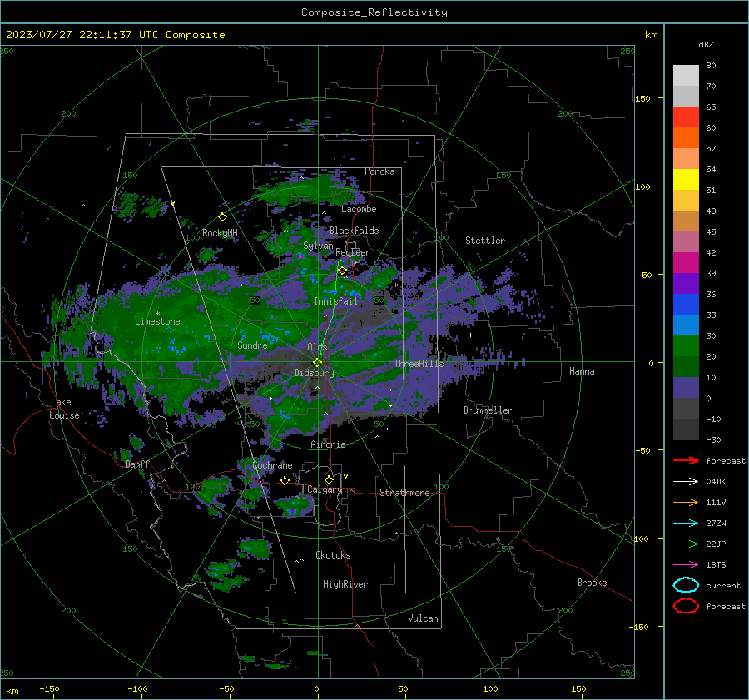Click the yellow diamond marker near RockyMH
Image resolution: width=749 pixels, height=700 pixels.
[x=222, y=217]
